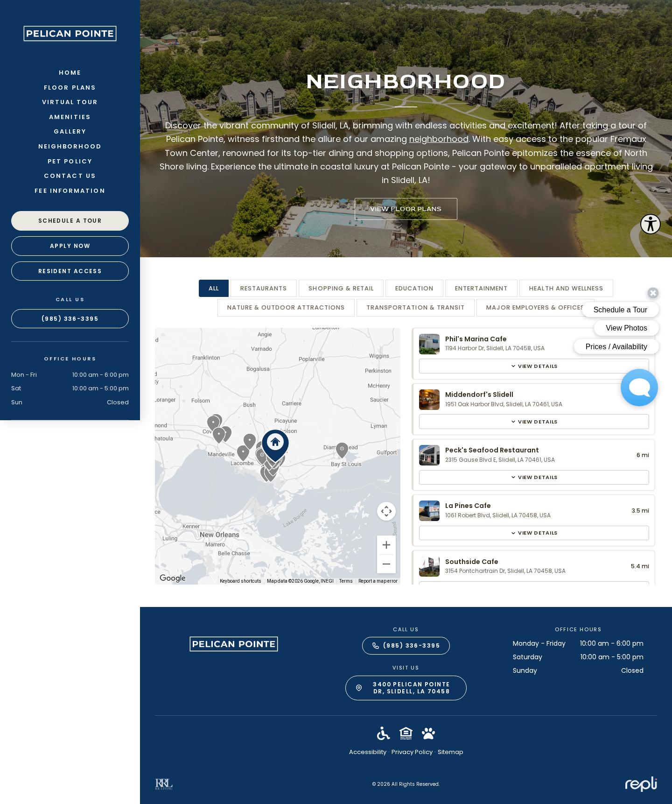Image resolution: width=672 pixels, height=804 pixels.
Task: Select Major Employers & Offices tab
Action: coord(535,308)
